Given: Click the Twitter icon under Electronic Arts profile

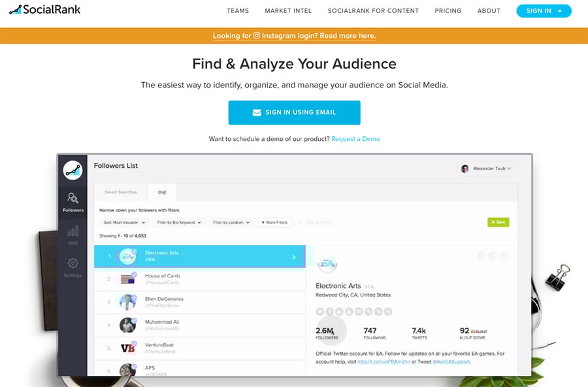Looking at the screenshot, I should [320, 311].
